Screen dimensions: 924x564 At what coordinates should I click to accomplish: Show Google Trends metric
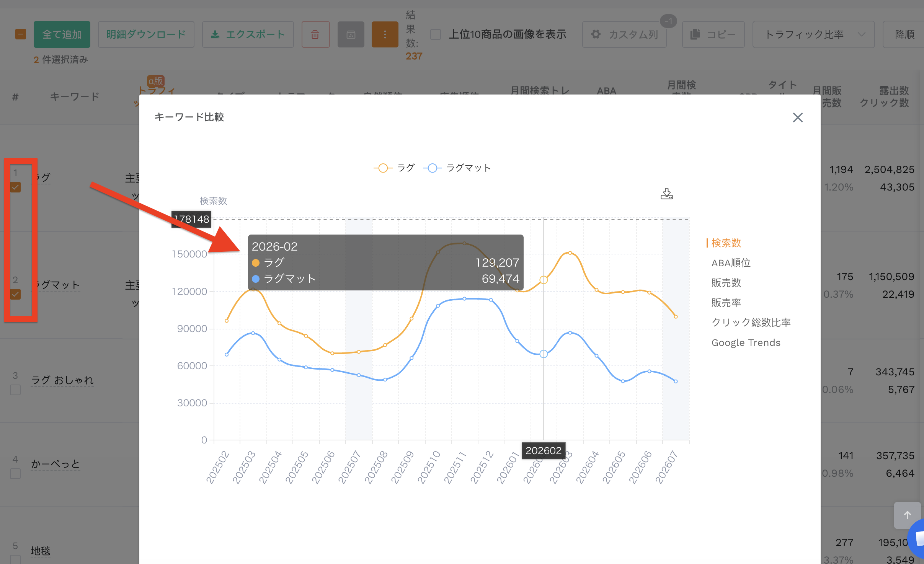click(746, 342)
